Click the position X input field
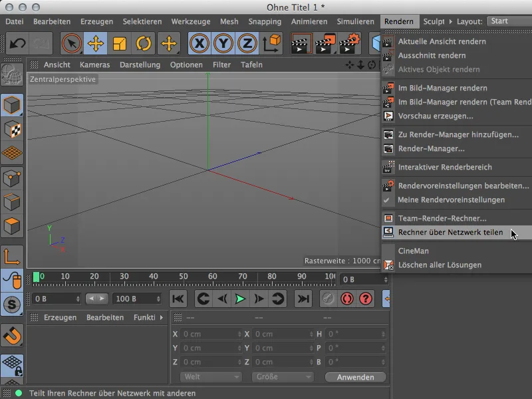The width and height of the screenshot is (532, 399). [211, 334]
